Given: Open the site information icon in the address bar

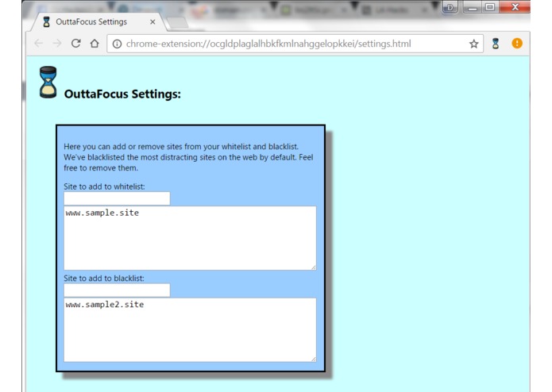Looking at the screenshot, I should point(117,44).
